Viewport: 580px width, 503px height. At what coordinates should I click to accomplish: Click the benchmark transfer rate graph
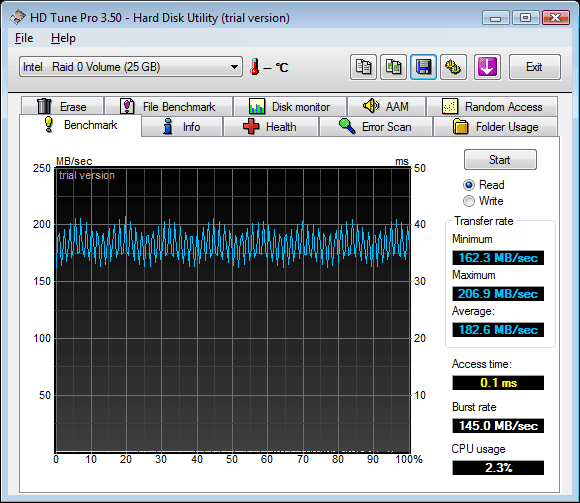pos(233,310)
